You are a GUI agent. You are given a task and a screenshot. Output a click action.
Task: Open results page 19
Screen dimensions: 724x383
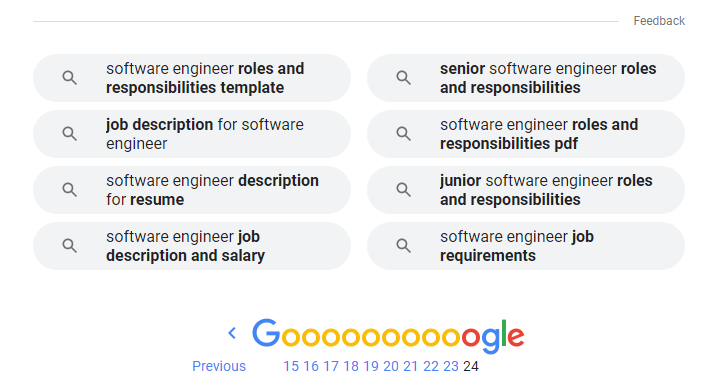(371, 366)
